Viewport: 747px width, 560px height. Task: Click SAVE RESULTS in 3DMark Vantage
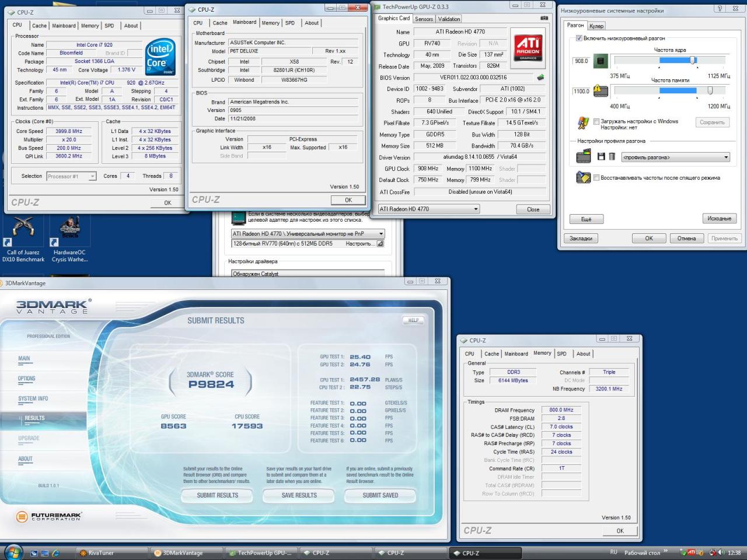[x=299, y=495]
